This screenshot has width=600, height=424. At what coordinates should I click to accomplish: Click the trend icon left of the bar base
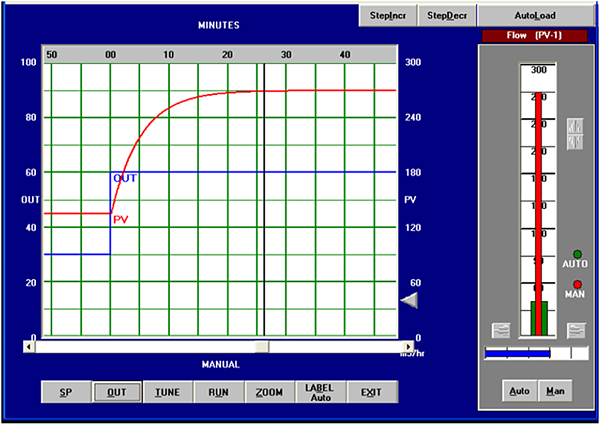point(501,331)
